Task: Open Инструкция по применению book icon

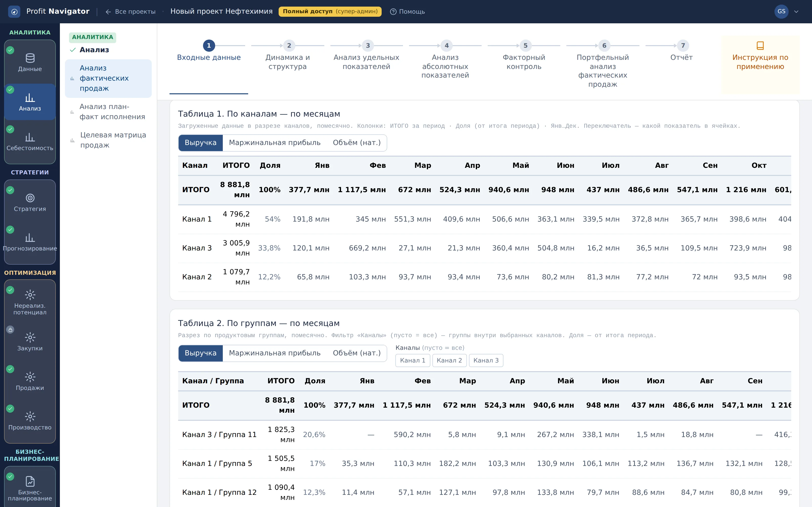Action: point(760,45)
